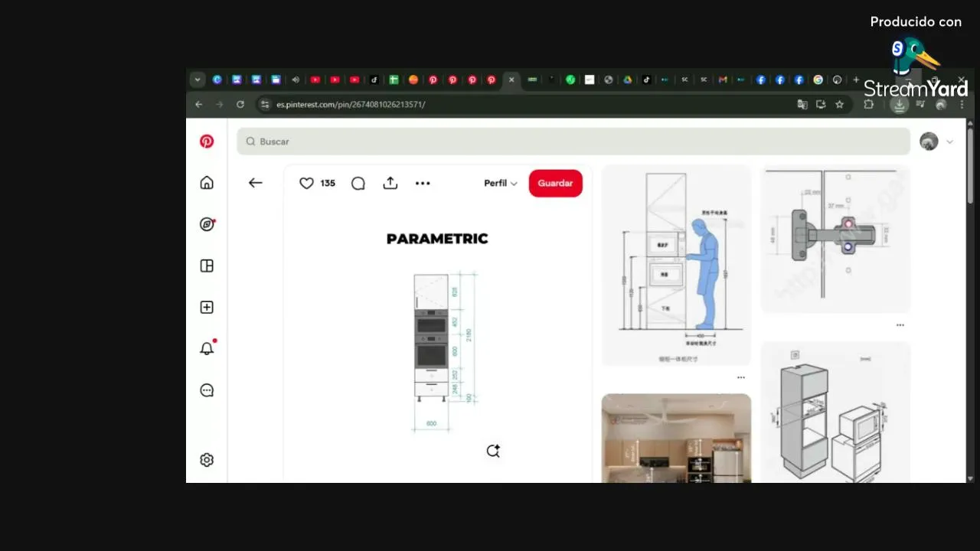The width and height of the screenshot is (980, 551).
Task: Click the scrollbar down arrow
Action: point(970,478)
